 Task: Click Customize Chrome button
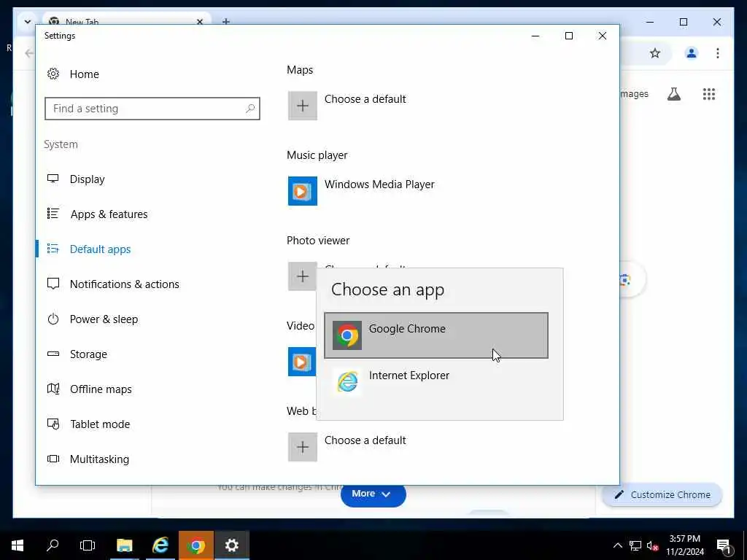(x=662, y=495)
